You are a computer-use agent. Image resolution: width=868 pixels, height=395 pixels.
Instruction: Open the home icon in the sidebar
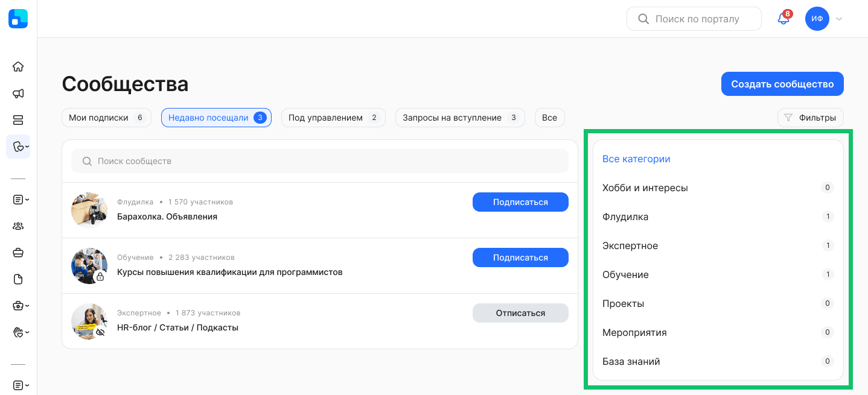coord(18,66)
